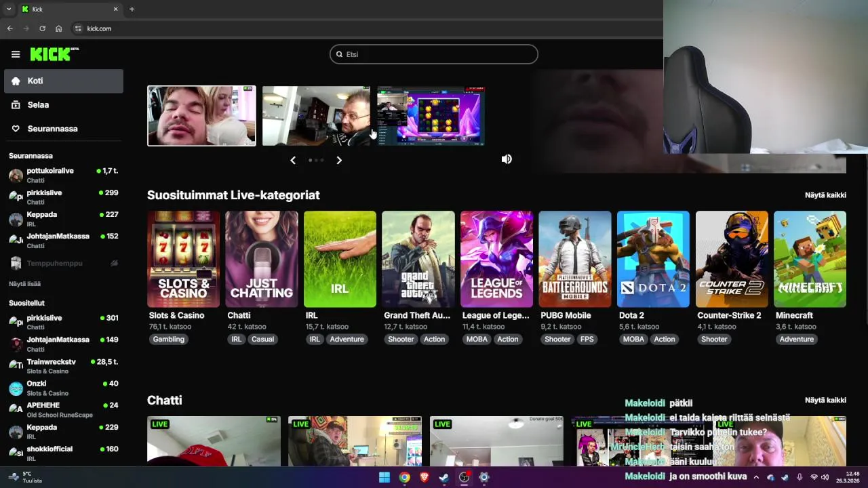Open OBS Studio from the taskbar
Screen dimensions: 868x488
click(464, 477)
